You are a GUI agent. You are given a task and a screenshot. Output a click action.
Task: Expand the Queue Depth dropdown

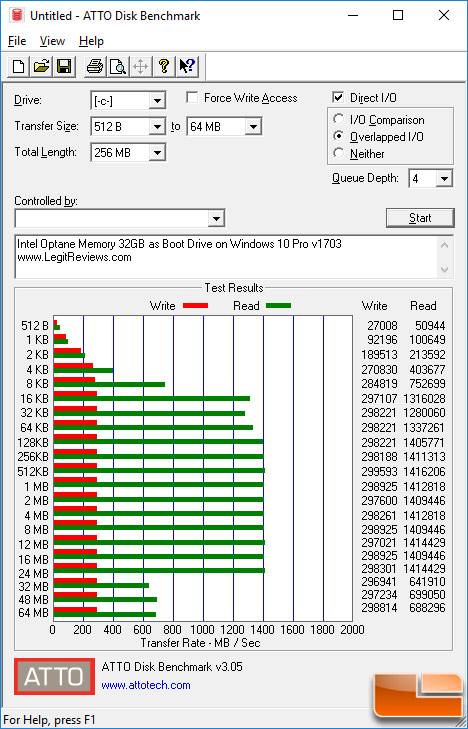pyautogui.click(x=445, y=179)
